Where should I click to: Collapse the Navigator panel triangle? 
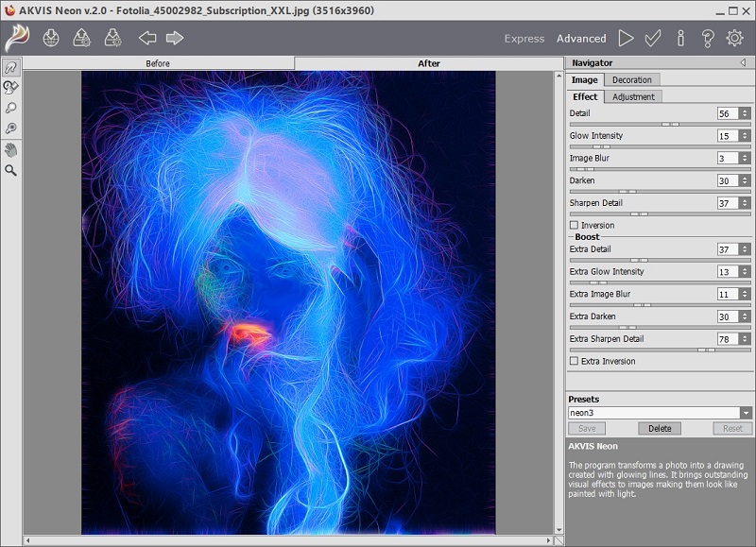[x=743, y=62]
